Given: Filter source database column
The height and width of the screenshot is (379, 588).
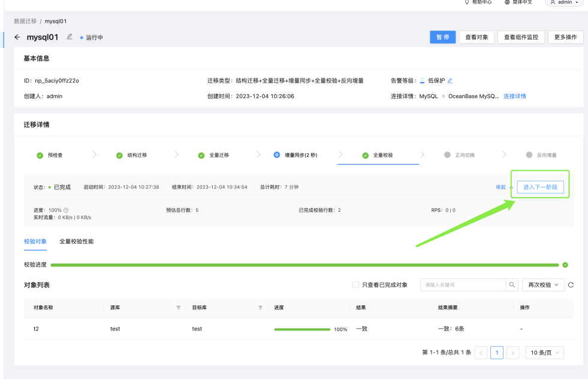Looking at the screenshot, I should pyautogui.click(x=179, y=308).
